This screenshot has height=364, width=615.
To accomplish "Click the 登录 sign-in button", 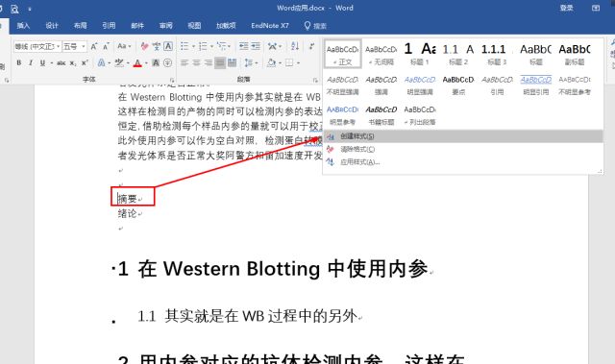I will [x=566, y=8].
